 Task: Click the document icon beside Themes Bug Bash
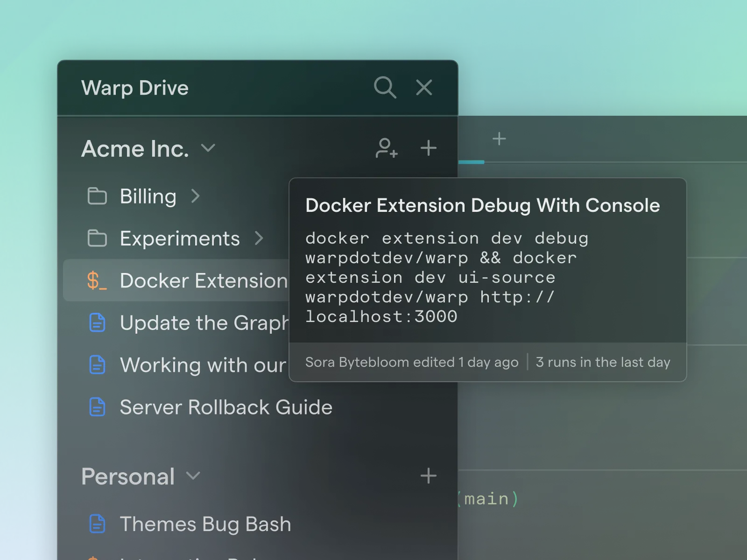(x=97, y=524)
